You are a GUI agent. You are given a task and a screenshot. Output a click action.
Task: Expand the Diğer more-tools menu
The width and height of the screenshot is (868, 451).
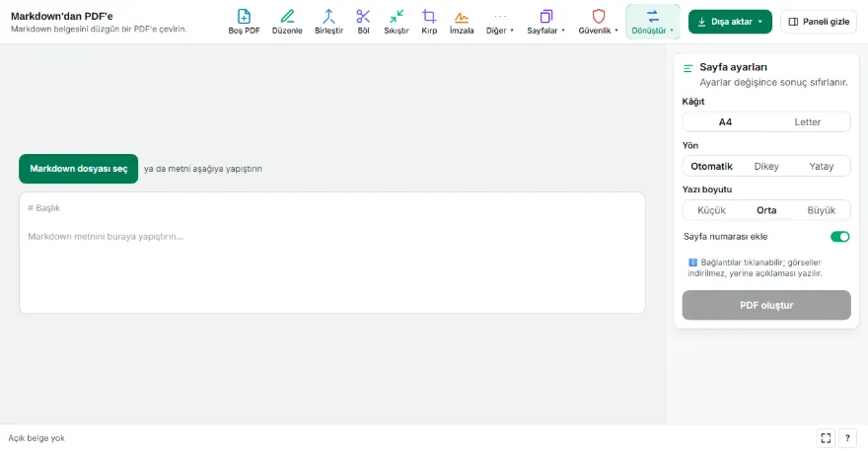coord(500,22)
